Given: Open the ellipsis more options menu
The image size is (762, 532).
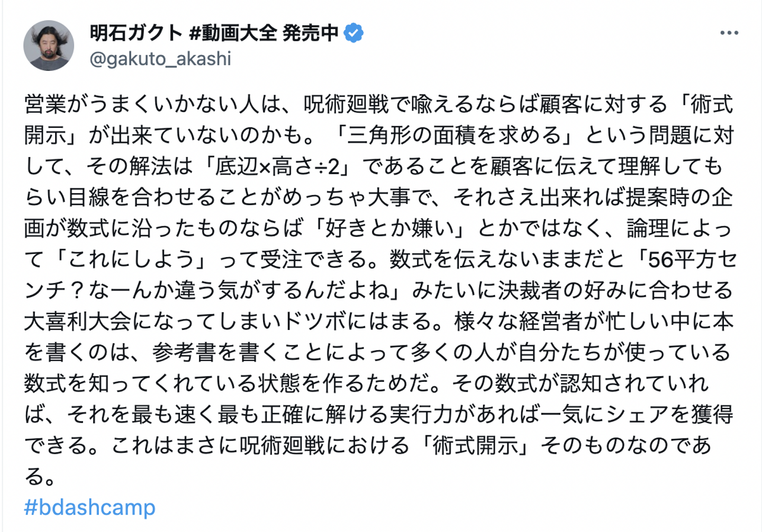Looking at the screenshot, I should click(729, 33).
